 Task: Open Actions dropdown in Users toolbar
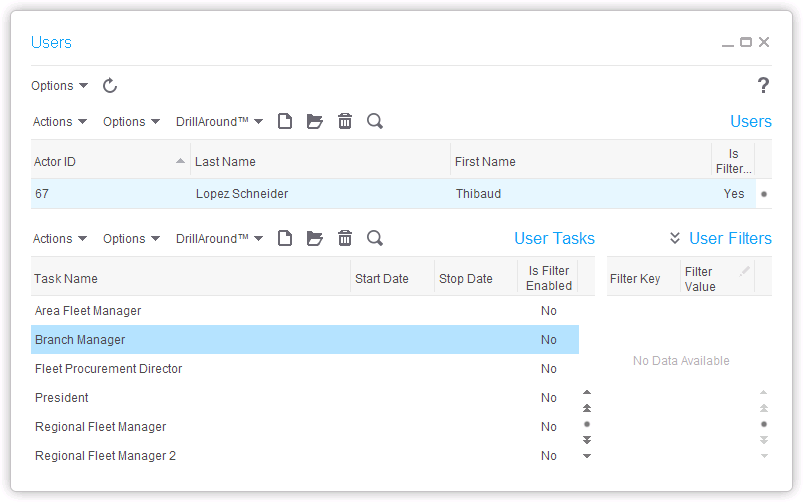tap(60, 122)
